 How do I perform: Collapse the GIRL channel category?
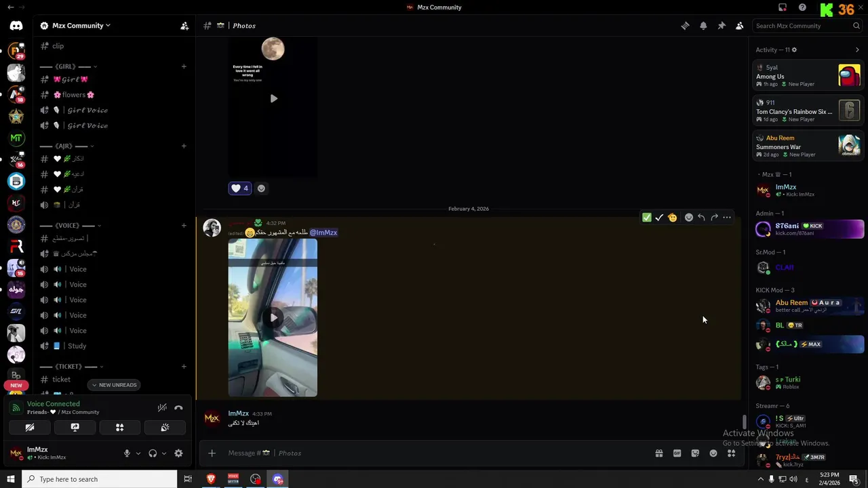tap(68, 66)
